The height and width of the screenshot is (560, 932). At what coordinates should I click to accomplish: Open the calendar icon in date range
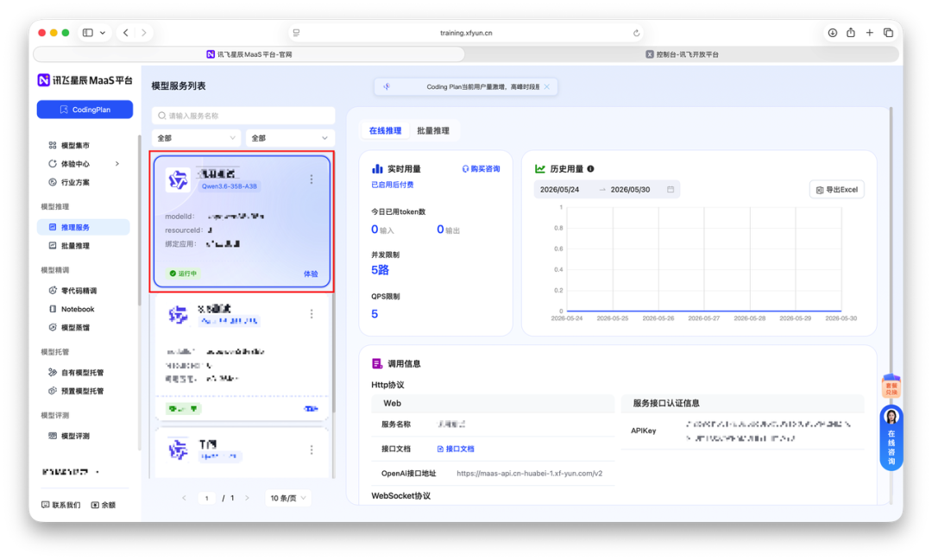(x=671, y=190)
